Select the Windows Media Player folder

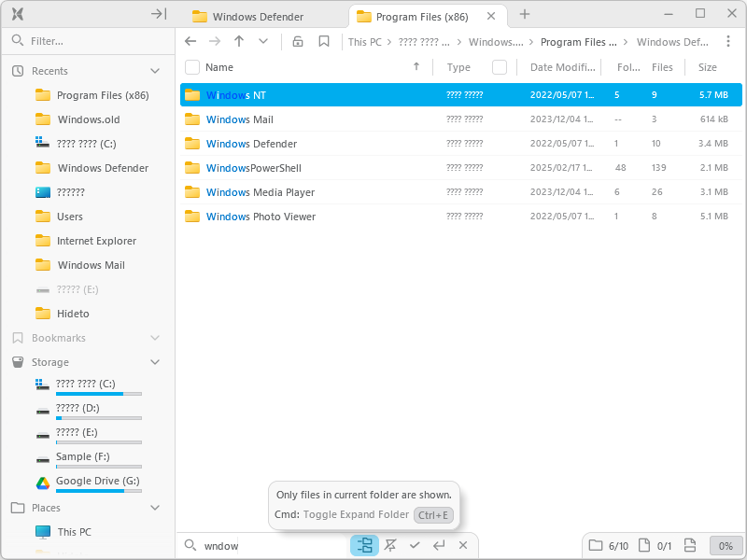click(x=460, y=192)
